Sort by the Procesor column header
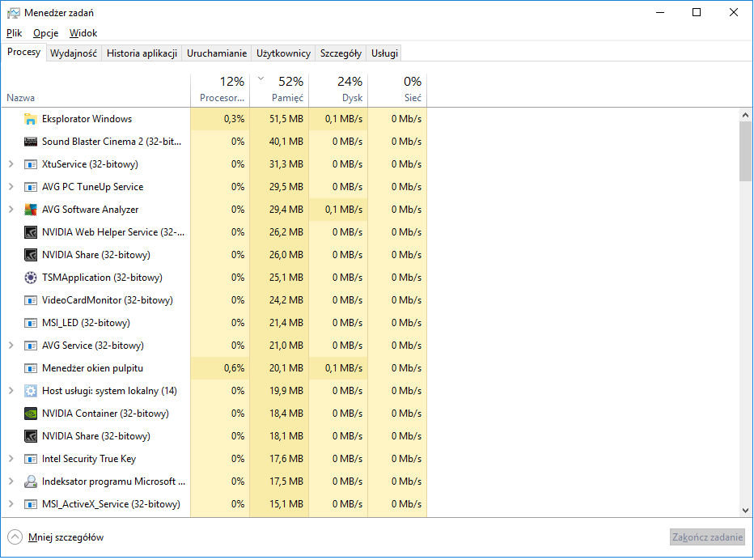754x560 pixels. 220,90
